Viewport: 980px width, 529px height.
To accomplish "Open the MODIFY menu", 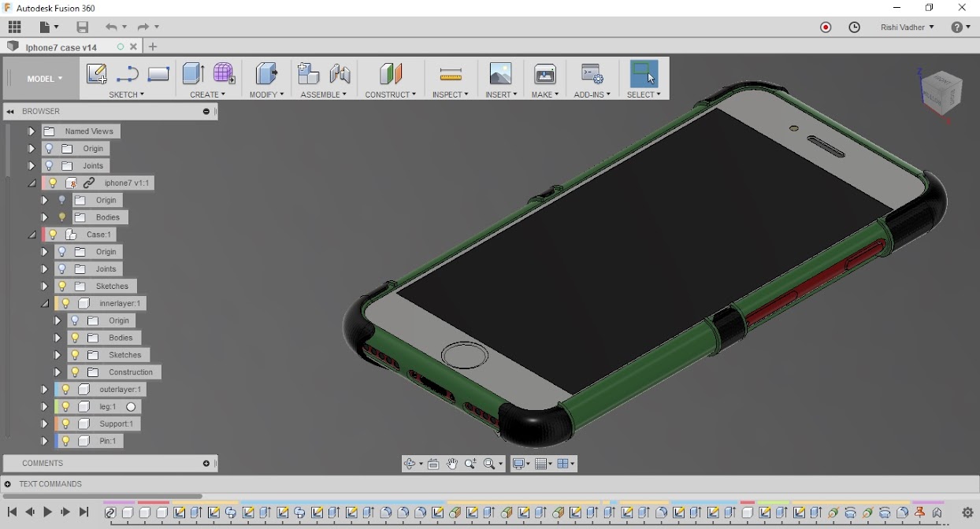I will (x=266, y=94).
